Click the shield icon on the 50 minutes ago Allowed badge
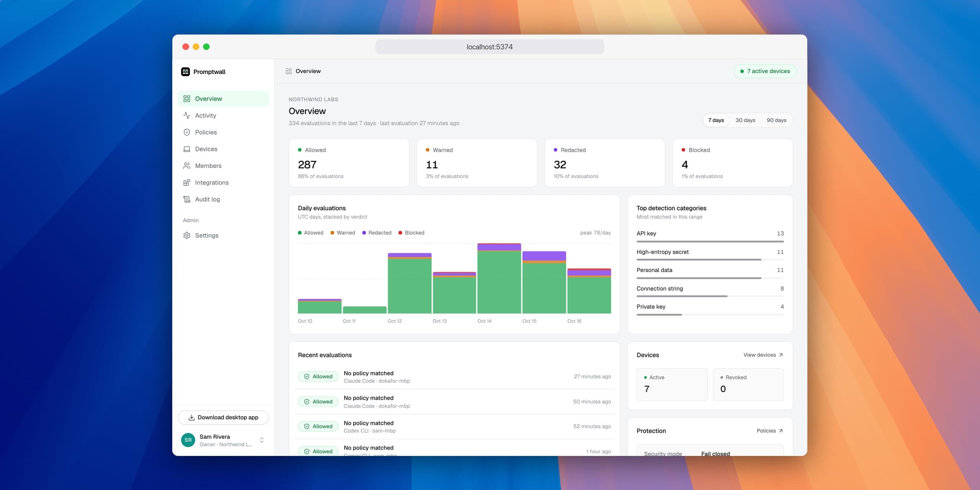This screenshot has width=980, height=490. 307,402
